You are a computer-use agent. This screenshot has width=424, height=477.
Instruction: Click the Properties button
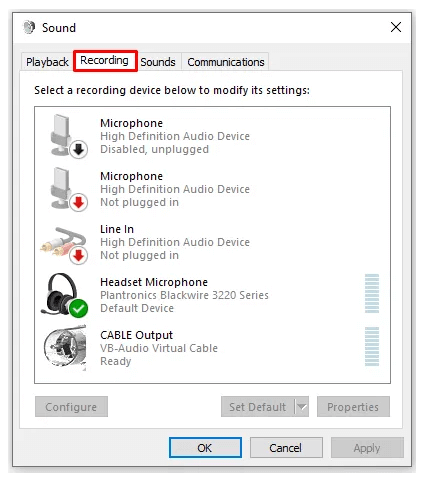point(353,406)
